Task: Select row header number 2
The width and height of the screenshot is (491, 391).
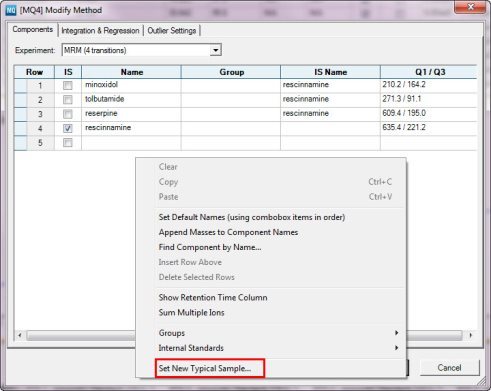Action: click(x=40, y=100)
